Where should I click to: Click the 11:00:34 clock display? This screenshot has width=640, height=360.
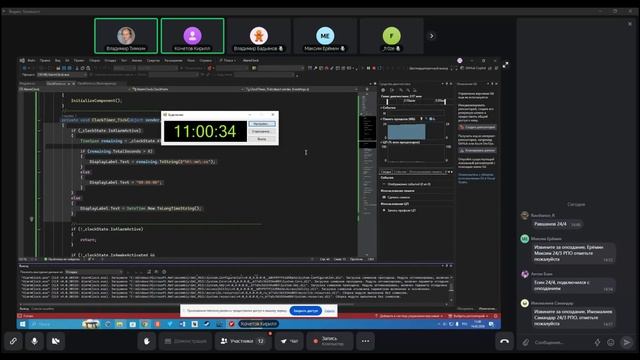click(x=205, y=131)
